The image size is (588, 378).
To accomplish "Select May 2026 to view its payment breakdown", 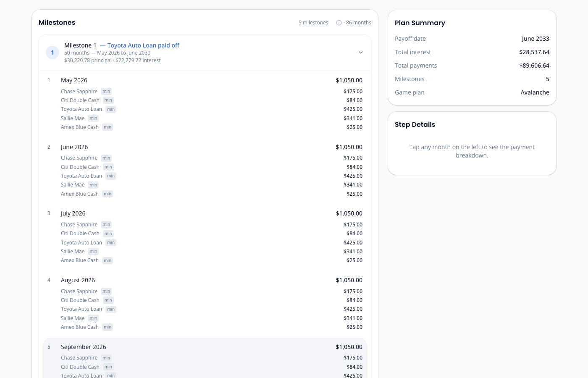I will click(74, 80).
